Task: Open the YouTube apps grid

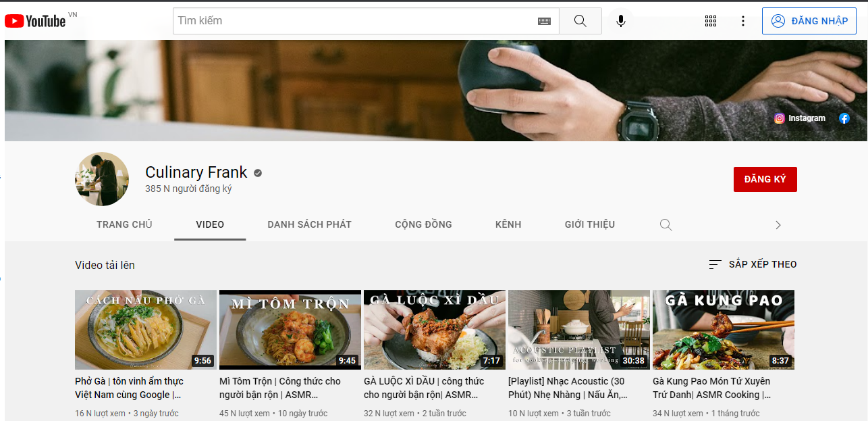Action: [710, 21]
